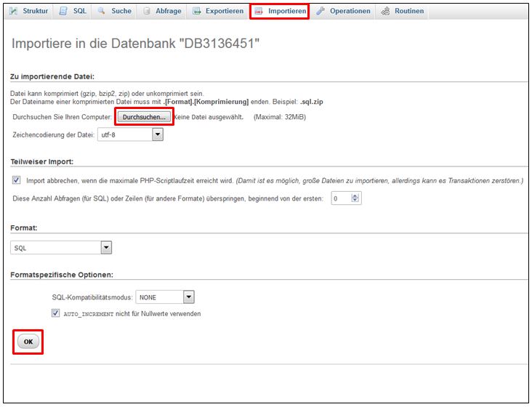532x407 pixels.
Task: Click the stepper arrows of skip-queries field
Action: coord(355,198)
